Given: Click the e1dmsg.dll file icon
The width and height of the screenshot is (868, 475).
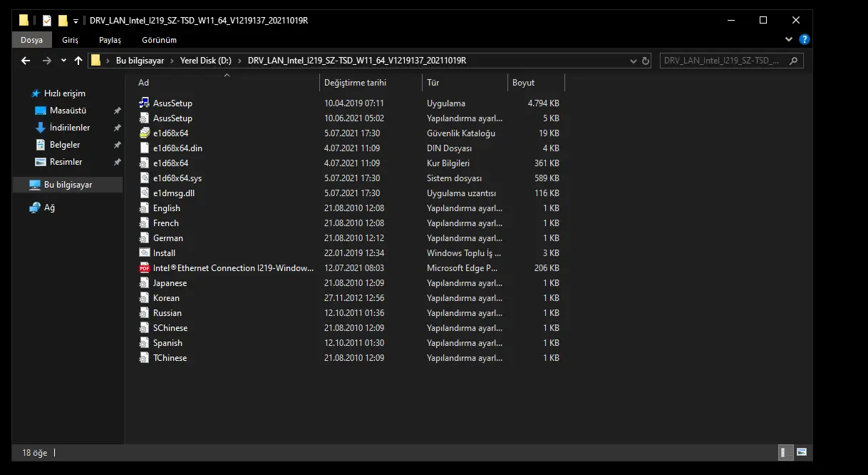Looking at the screenshot, I should click(145, 193).
